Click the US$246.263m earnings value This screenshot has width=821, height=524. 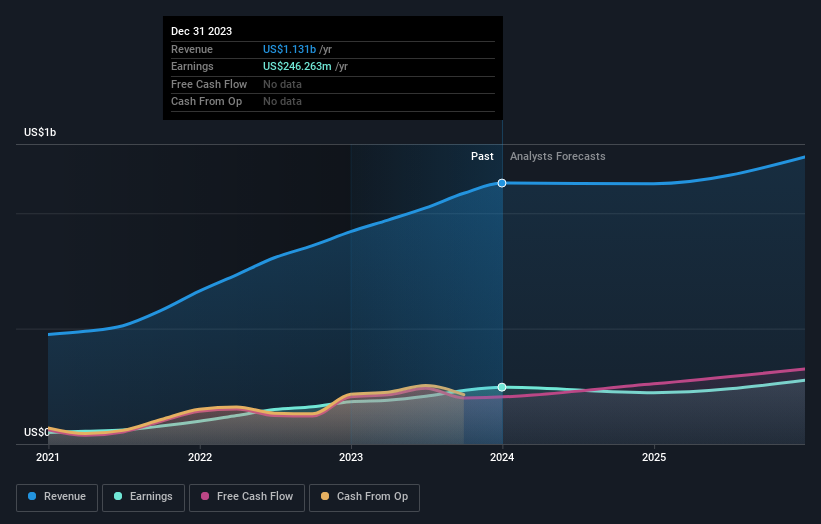pos(297,66)
